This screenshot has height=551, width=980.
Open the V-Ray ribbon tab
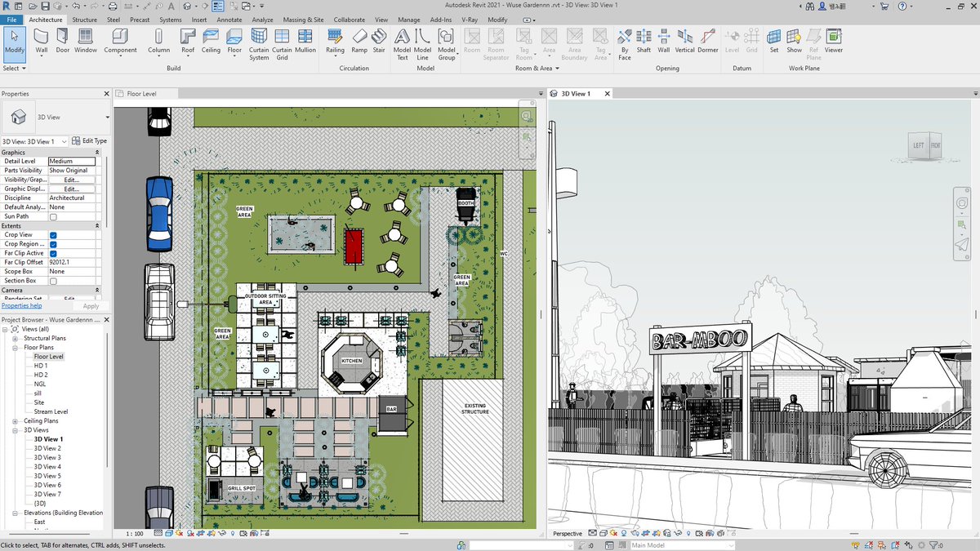click(x=469, y=20)
